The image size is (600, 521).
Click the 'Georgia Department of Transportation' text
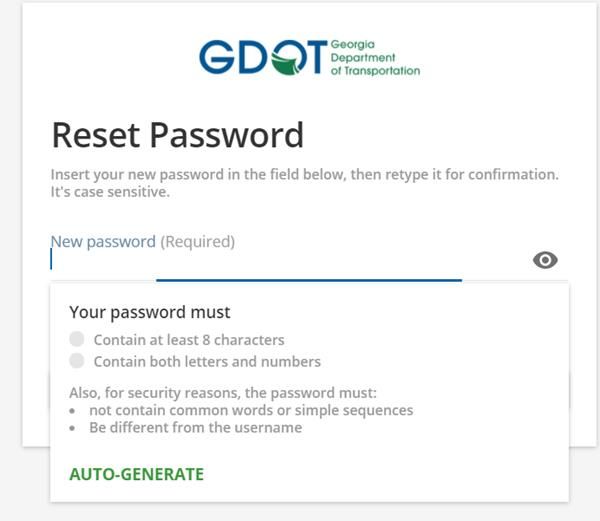click(375, 57)
